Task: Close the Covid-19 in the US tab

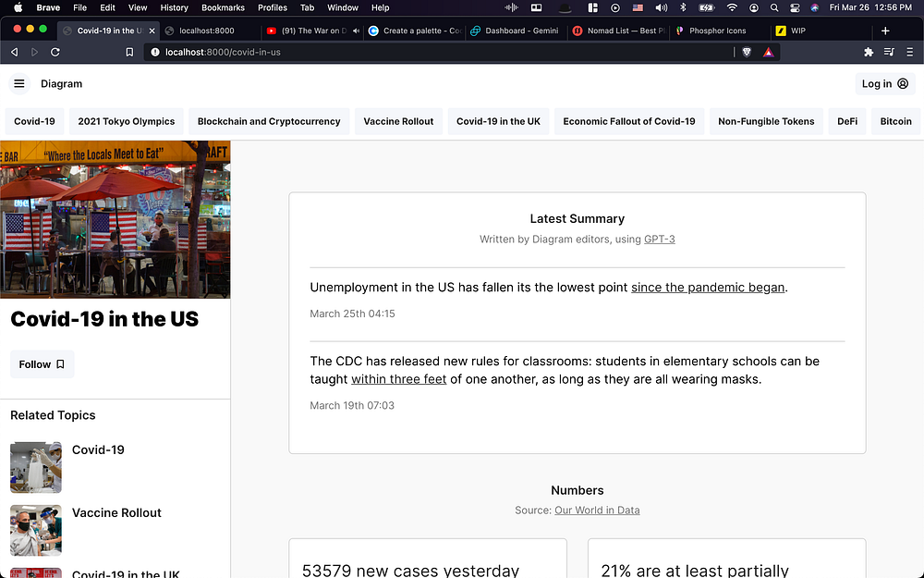Action: tap(152, 31)
